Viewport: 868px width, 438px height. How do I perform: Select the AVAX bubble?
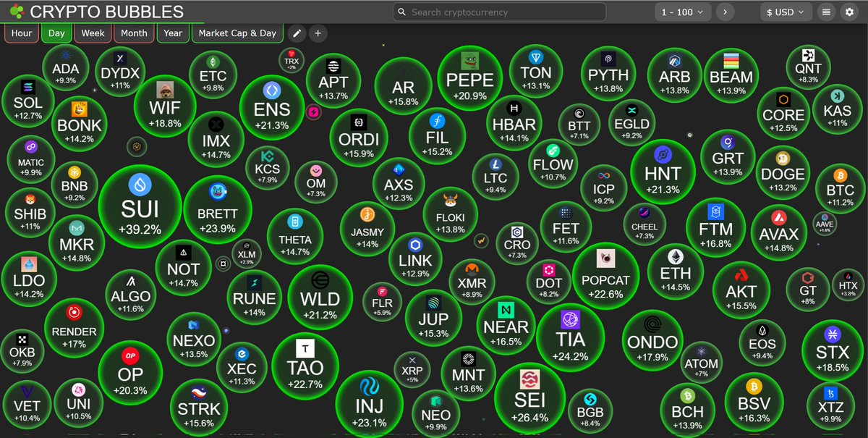pyautogui.click(x=778, y=232)
